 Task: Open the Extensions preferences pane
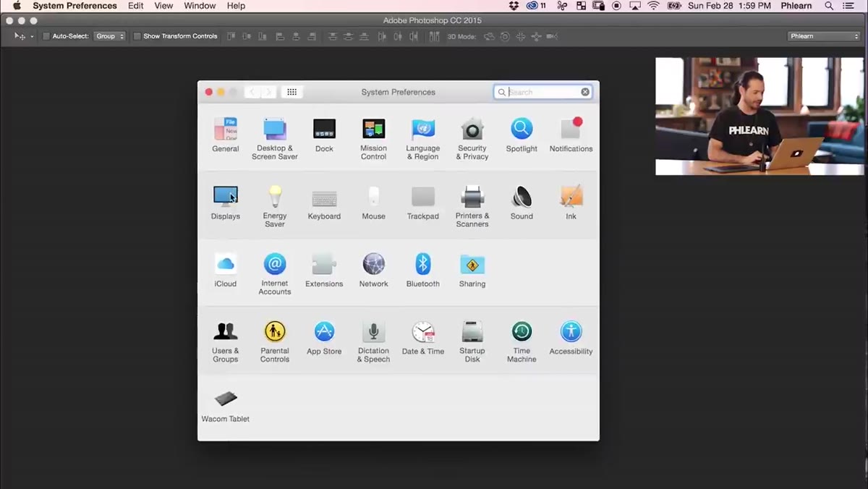tap(324, 271)
